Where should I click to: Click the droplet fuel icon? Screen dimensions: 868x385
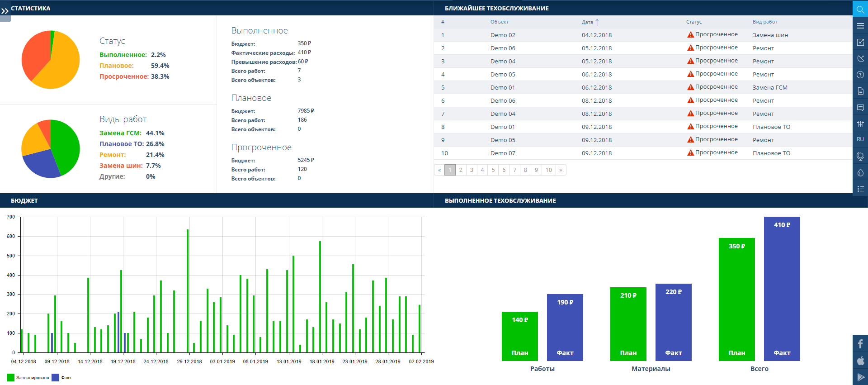(860, 172)
